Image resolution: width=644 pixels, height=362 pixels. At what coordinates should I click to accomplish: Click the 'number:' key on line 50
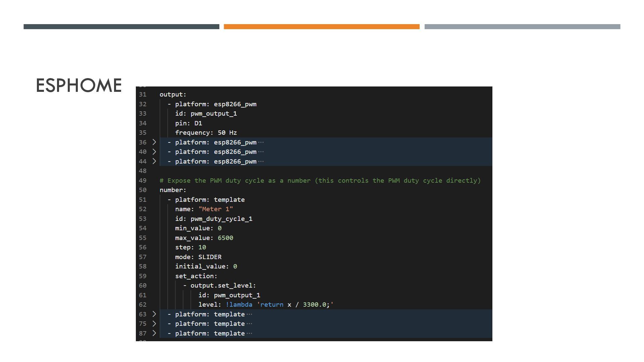[173, 190]
